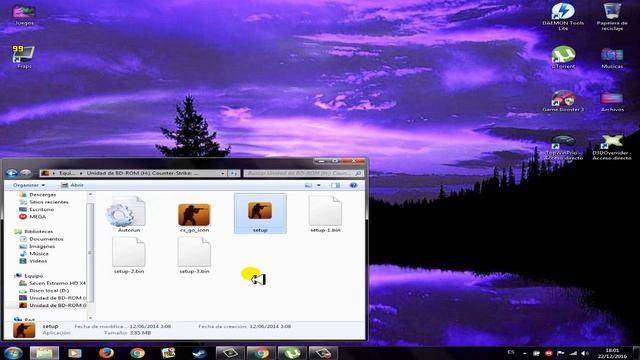Open Action Center flag icon in tray
Viewport: 640px width, 360px height.
point(561,353)
